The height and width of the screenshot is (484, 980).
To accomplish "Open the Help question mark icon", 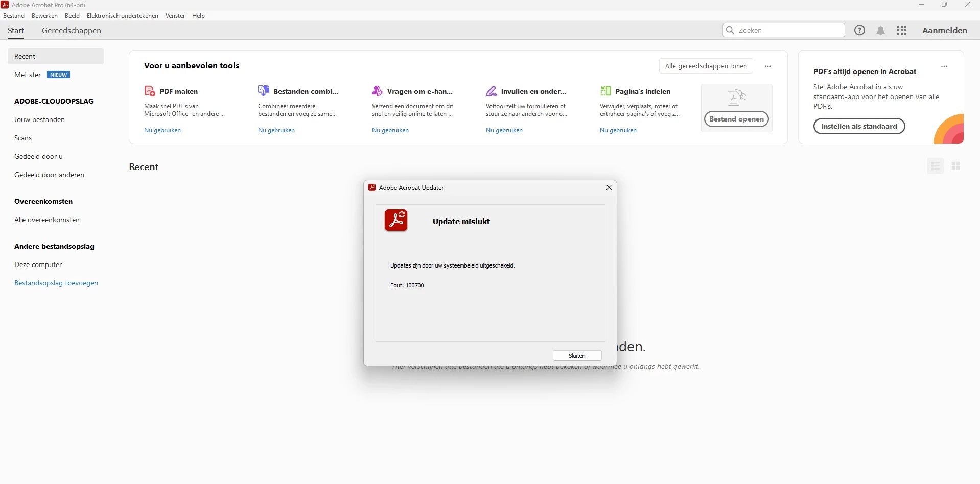I will pos(860,30).
